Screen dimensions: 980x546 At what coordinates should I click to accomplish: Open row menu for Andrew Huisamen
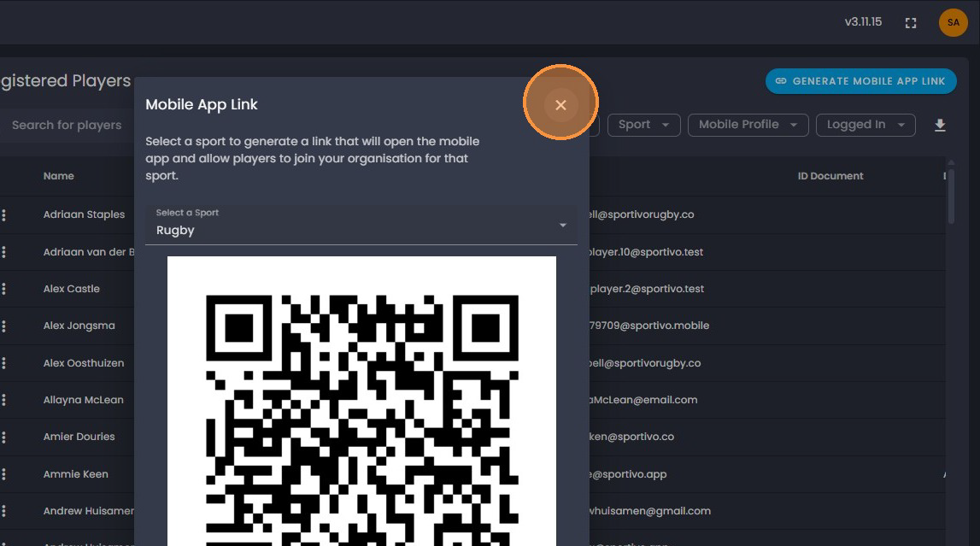tap(3, 511)
